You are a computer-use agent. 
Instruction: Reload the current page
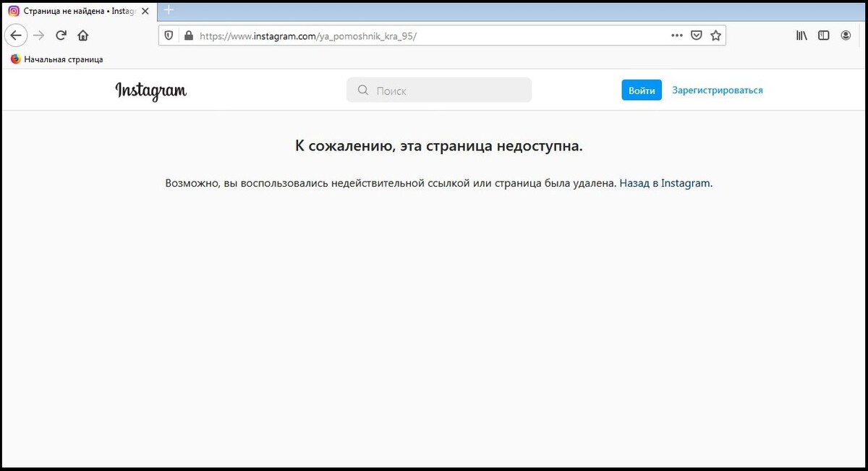tap(61, 35)
